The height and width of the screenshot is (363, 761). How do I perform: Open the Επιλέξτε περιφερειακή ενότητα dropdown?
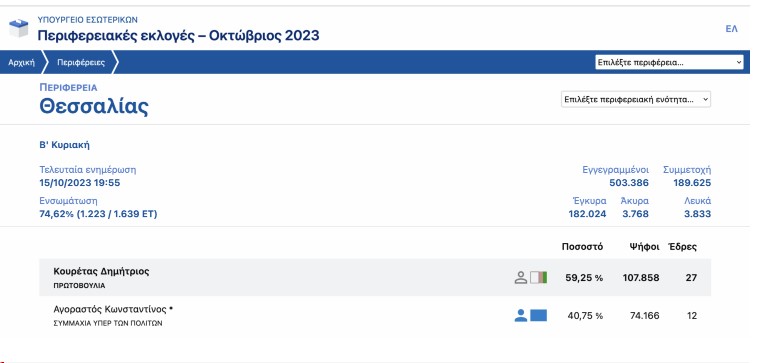636,99
